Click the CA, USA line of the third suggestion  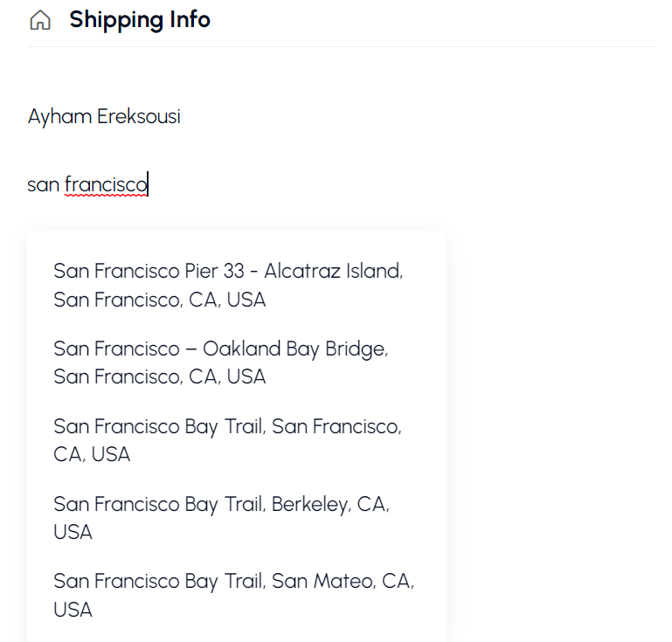(x=92, y=454)
